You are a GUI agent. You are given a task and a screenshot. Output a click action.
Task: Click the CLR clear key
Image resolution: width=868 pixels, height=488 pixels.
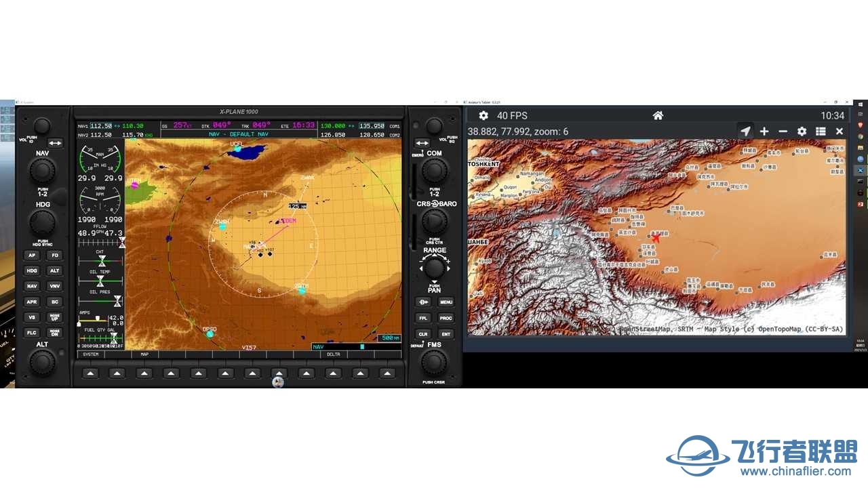423,333
